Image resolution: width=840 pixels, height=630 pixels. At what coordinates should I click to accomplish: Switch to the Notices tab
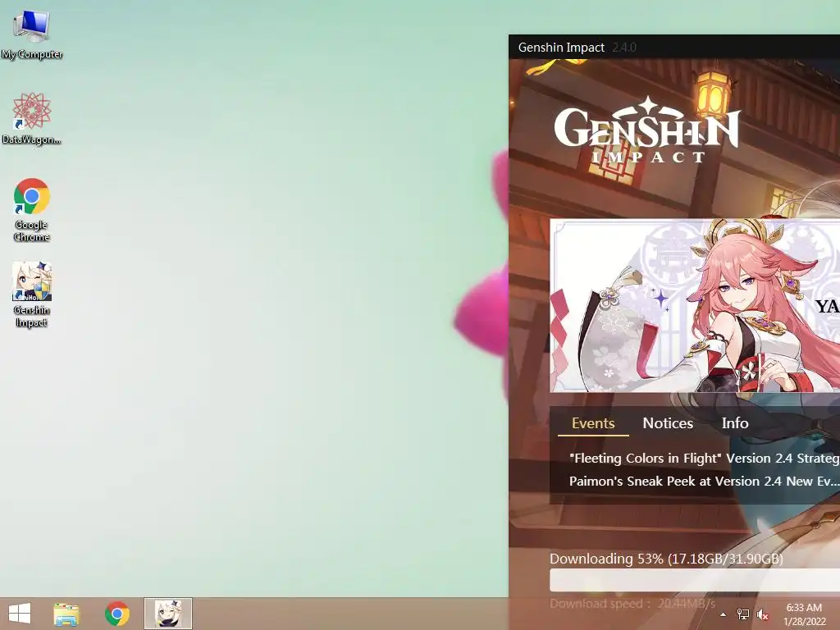click(x=668, y=423)
